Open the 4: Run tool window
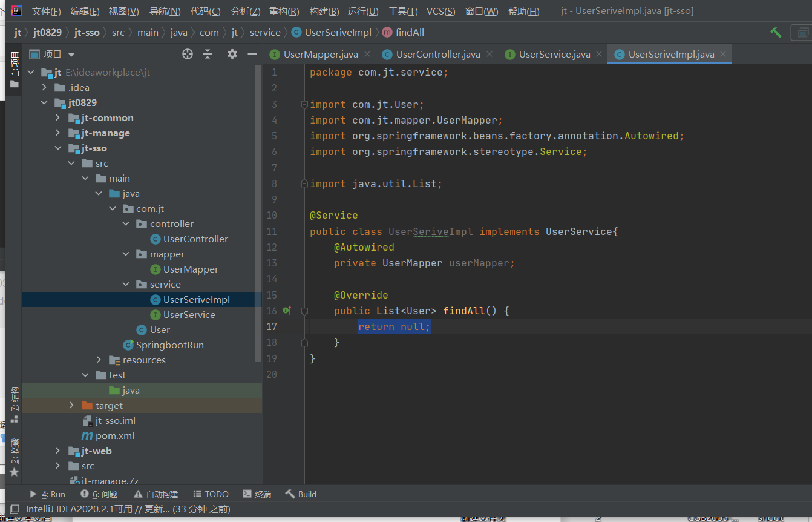This screenshot has width=812, height=522. tap(47, 494)
